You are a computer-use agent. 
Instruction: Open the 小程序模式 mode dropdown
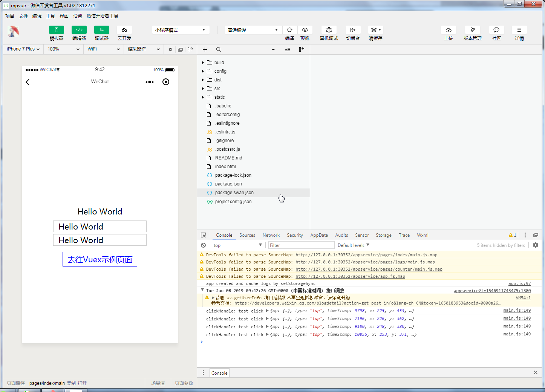click(x=181, y=30)
